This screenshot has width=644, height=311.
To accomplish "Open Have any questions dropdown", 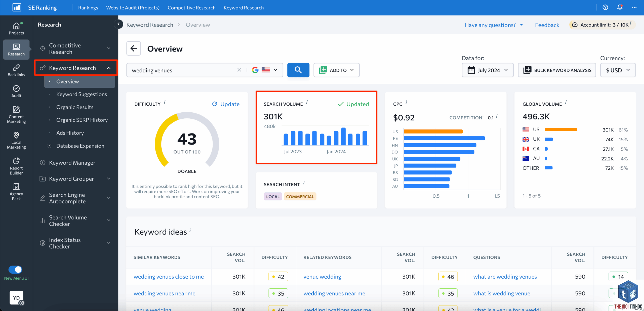I will (x=494, y=25).
